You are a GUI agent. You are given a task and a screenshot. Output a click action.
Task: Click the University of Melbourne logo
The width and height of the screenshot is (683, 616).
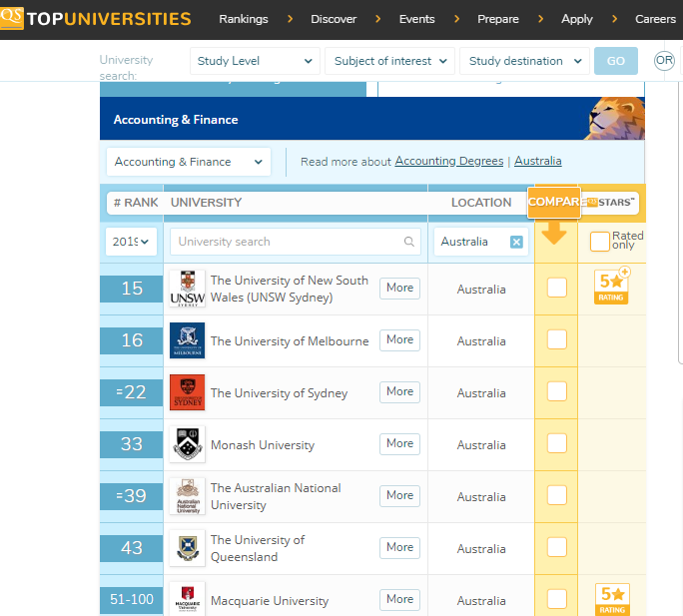[187, 340]
